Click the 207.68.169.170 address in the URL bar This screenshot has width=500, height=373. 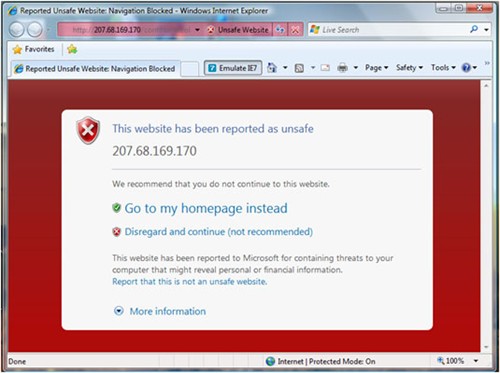pos(117,30)
